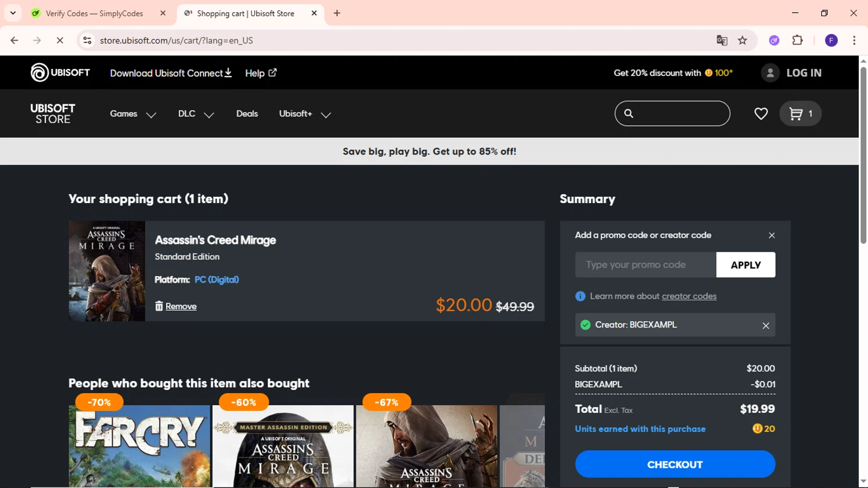Viewport: 868px width, 488px height.
Task: Click the site information icon in address bar
Action: pyautogui.click(x=87, y=41)
